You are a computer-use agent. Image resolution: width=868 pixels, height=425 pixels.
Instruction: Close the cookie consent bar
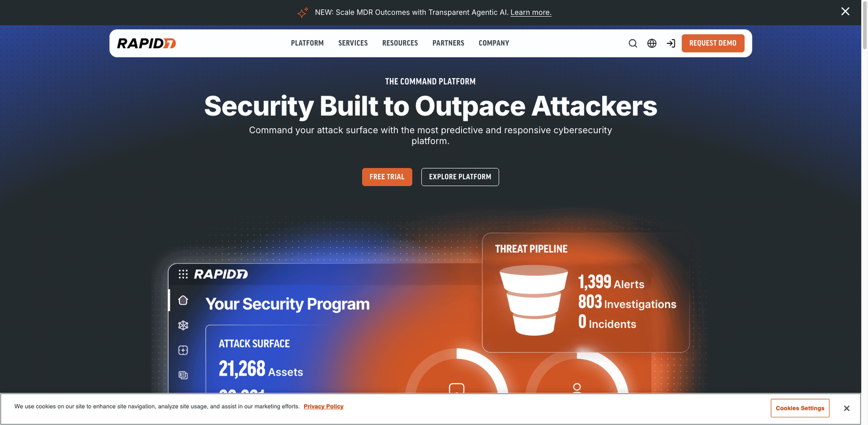pyautogui.click(x=846, y=408)
